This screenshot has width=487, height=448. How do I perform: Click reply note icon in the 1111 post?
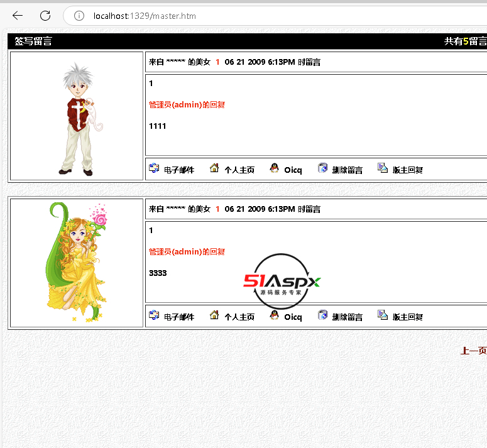[383, 168]
